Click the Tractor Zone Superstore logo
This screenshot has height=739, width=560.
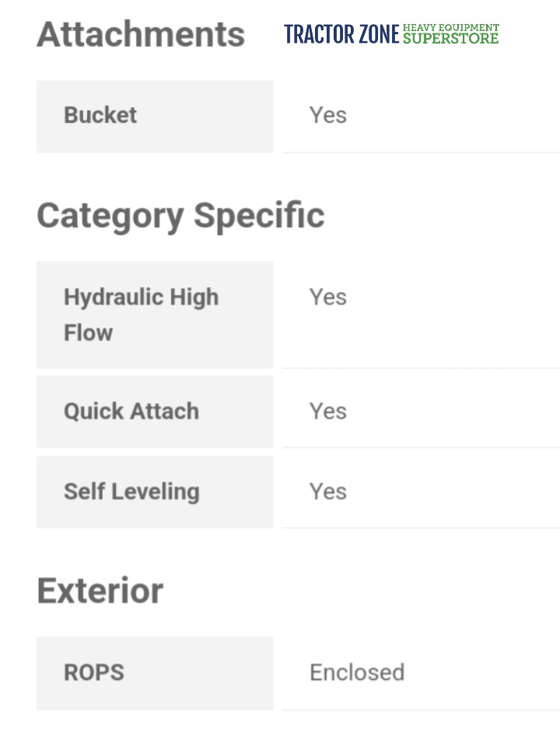tap(391, 34)
